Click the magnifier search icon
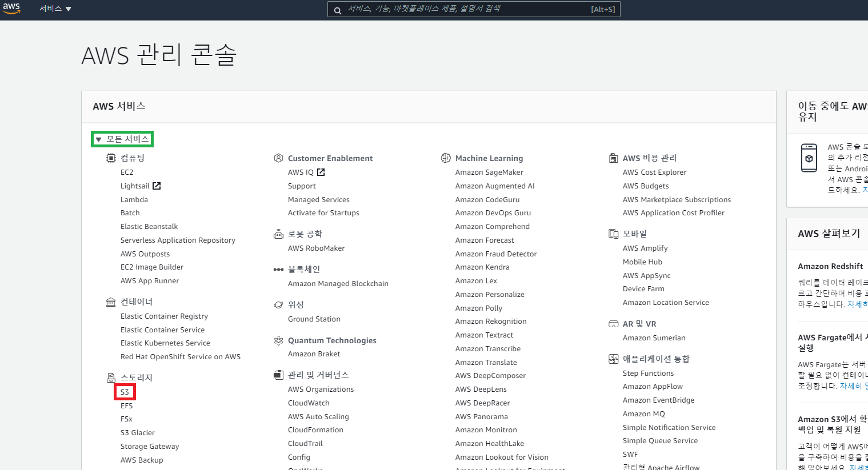Screen dimensions: 868x470 (x=338, y=10)
